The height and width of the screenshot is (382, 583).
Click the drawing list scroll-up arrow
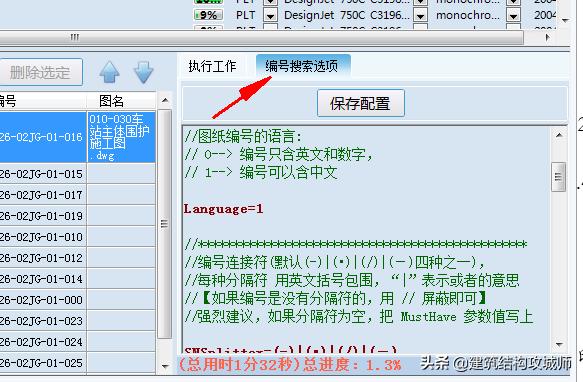165,100
